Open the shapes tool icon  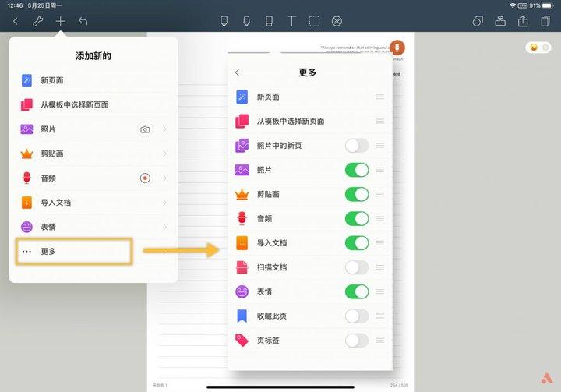pos(478,22)
